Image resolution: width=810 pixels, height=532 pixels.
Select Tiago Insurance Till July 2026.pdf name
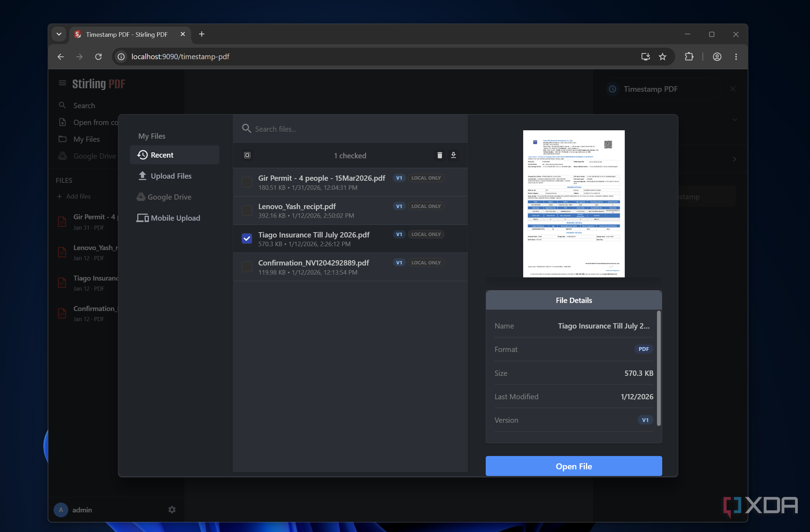coord(314,235)
